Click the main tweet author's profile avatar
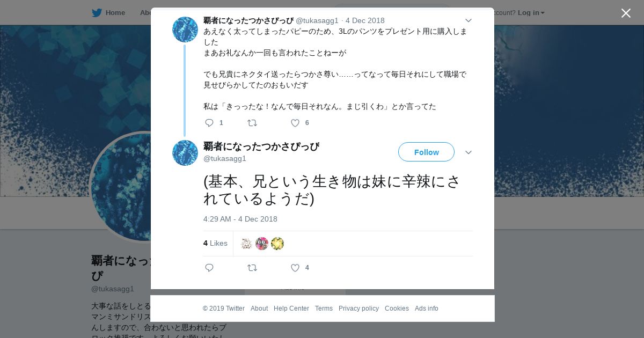The width and height of the screenshot is (644, 338). pos(185,153)
